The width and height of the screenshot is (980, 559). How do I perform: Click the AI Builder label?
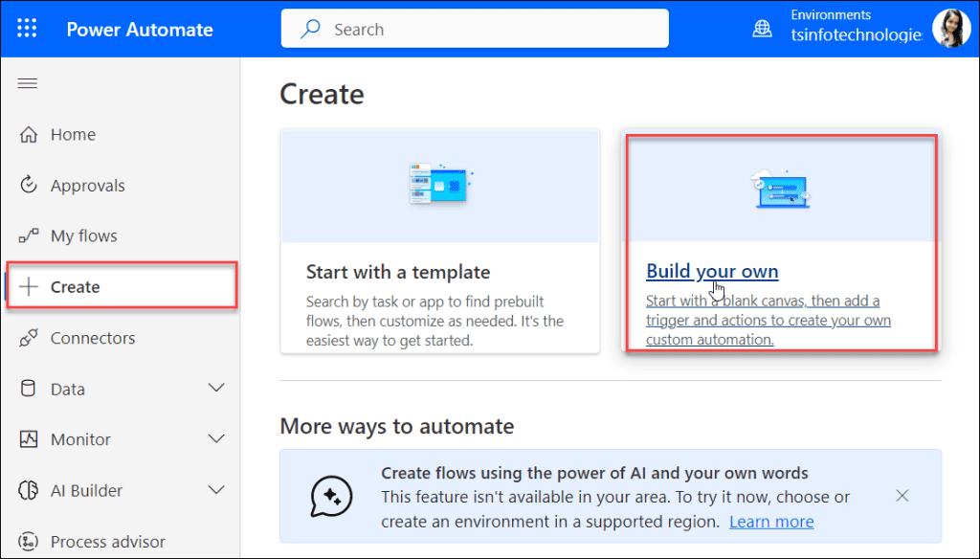[86, 491]
